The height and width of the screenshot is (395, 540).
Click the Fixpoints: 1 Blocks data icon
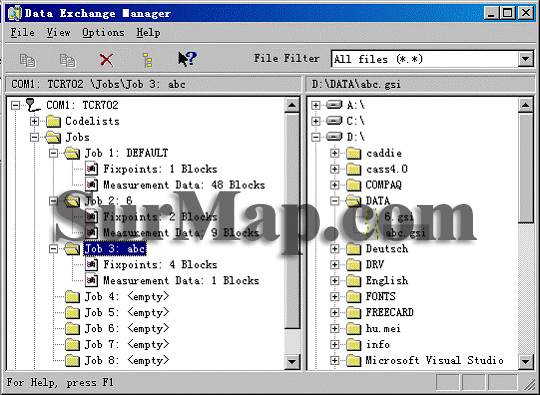point(92,169)
